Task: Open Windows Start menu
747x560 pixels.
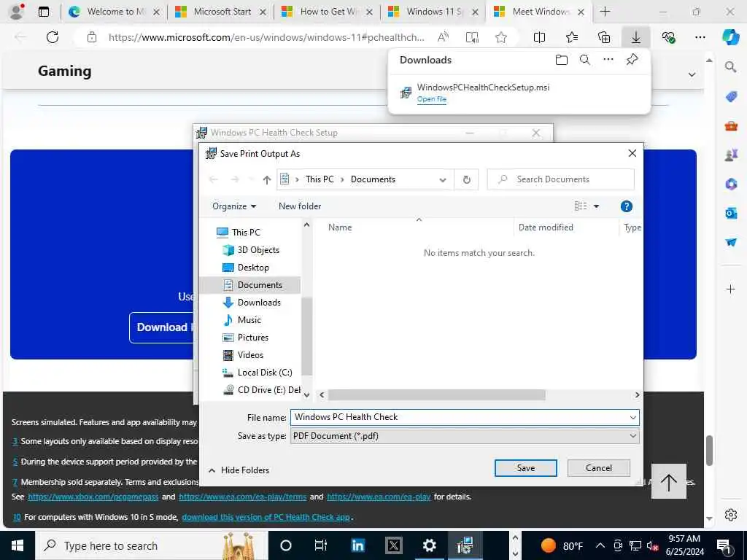Action: [x=18, y=545]
